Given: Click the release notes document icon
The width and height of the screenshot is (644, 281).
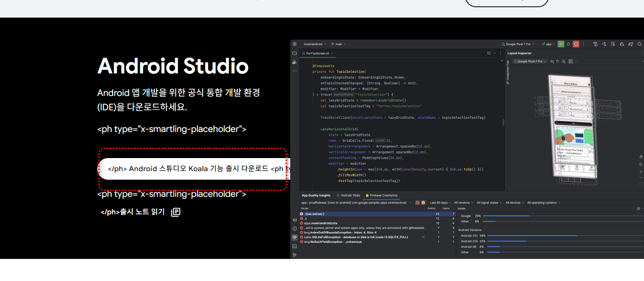Looking at the screenshot, I should click(x=176, y=212).
